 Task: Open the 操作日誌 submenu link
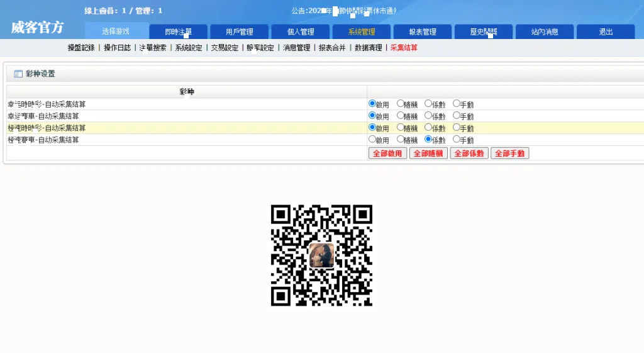click(x=117, y=48)
